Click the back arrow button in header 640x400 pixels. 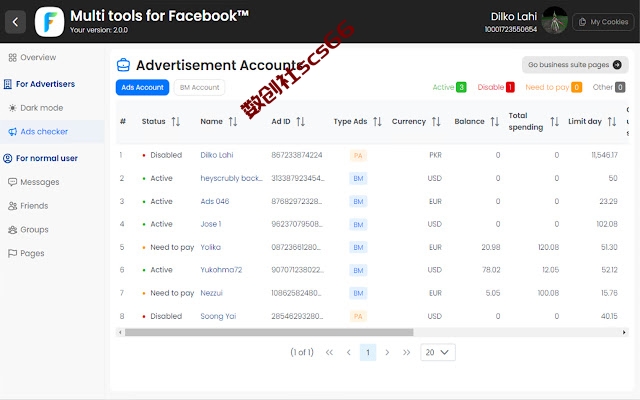coord(16,22)
